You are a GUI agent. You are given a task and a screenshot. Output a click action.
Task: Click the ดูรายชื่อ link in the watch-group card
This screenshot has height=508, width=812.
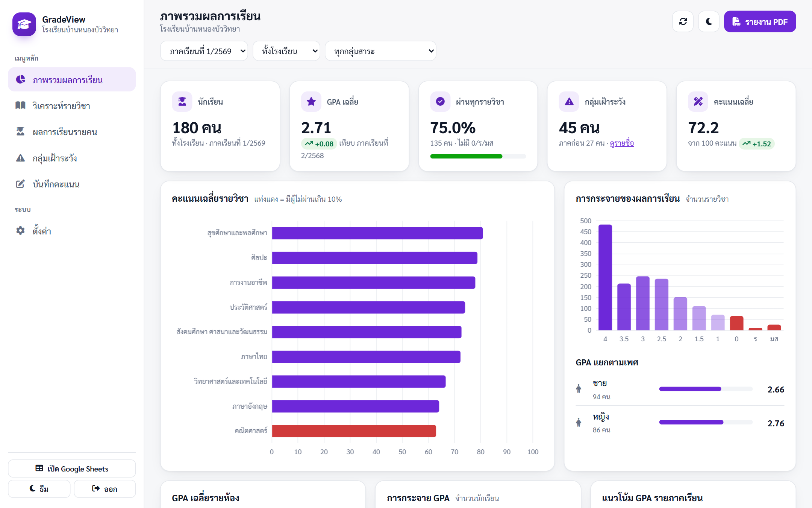click(x=622, y=143)
